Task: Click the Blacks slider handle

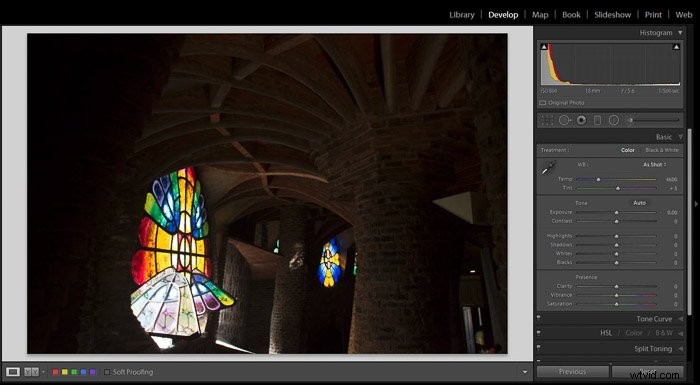Action: (x=617, y=263)
